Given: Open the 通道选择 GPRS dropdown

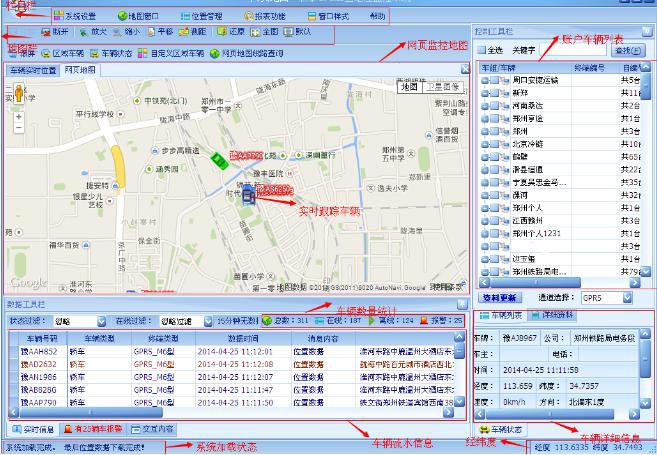Looking at the screenshot, I should [626, 298].
